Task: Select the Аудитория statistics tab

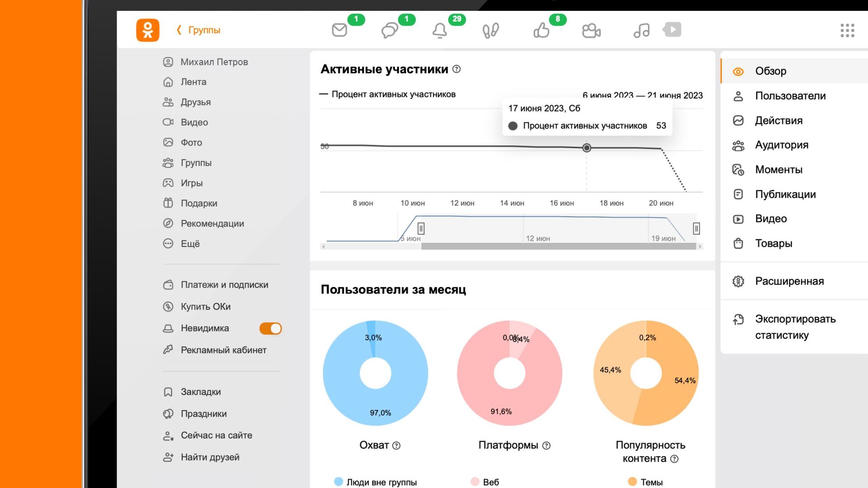Action: pyautogui.click(x=794, y=145)
